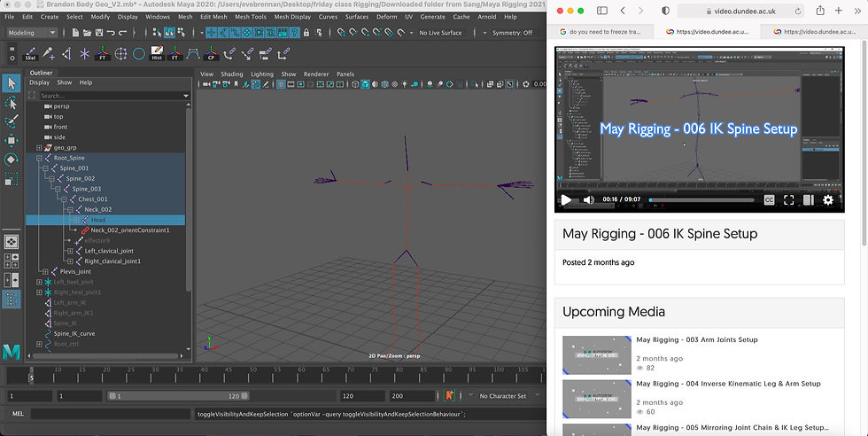The height and width of the screenshot is (436, 868).
Task: Collapse the Root_Spine node
Action: coord(39,158)
